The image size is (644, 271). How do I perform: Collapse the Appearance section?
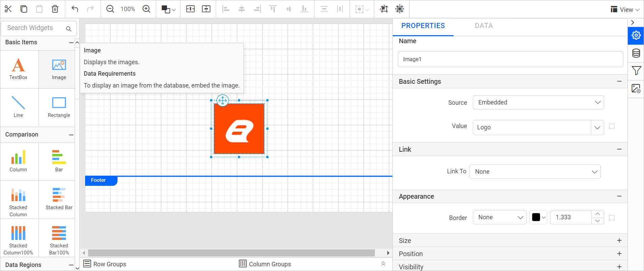tap(619, 196)
